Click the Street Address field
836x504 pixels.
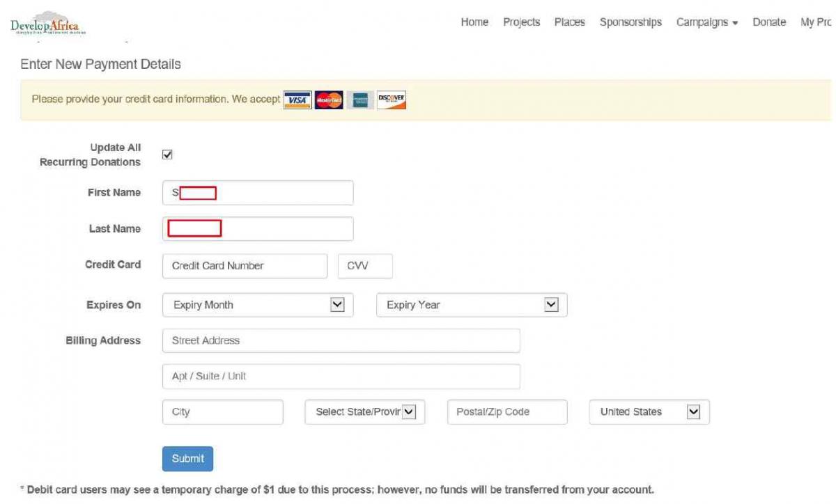341,340
